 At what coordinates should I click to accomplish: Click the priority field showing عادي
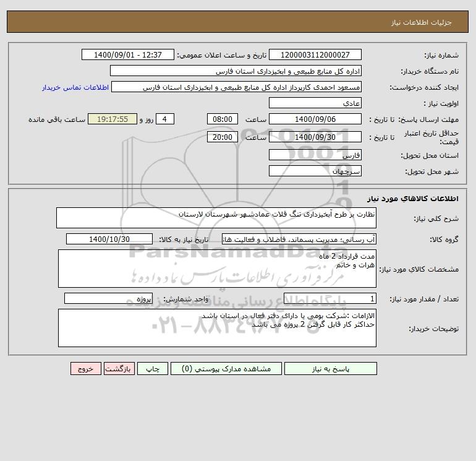[x=315, y=103]
